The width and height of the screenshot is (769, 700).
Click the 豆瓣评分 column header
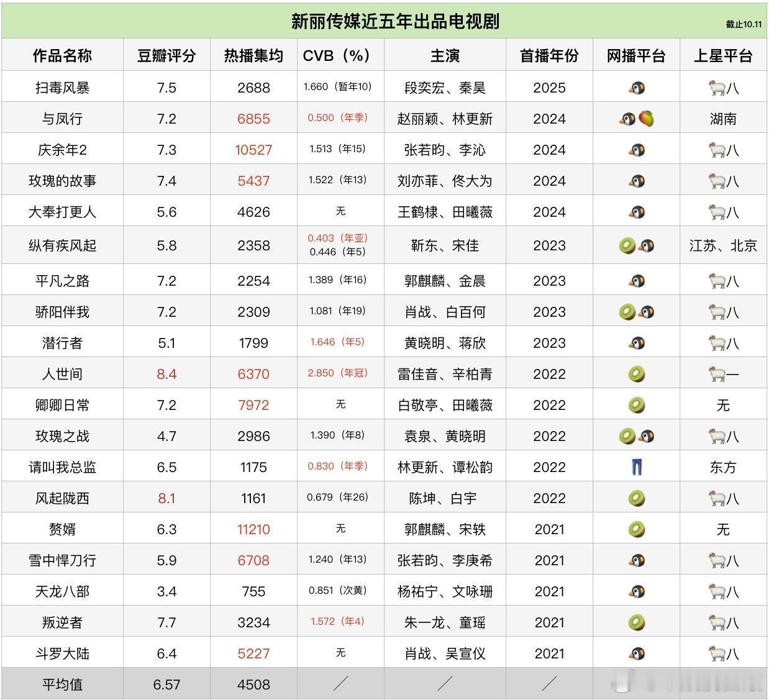[165, 55]
